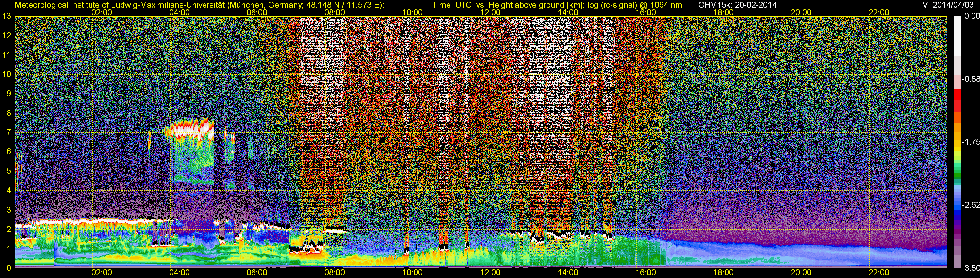Click the 7 km label on the height axis
The height and width of the screenshot is (278, 980).
9,132
